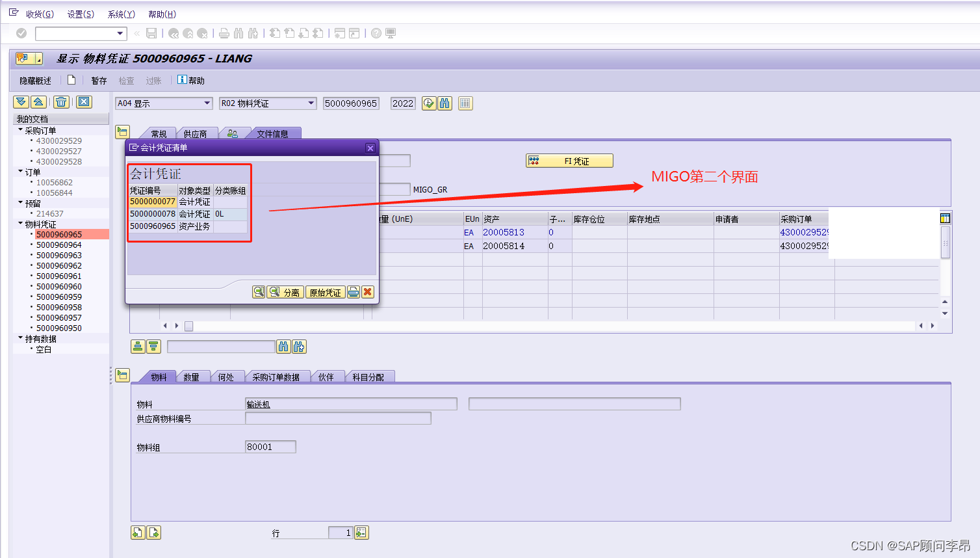
Task: Open the 系统(Y) menu
Action: click(x=122, y=14)
